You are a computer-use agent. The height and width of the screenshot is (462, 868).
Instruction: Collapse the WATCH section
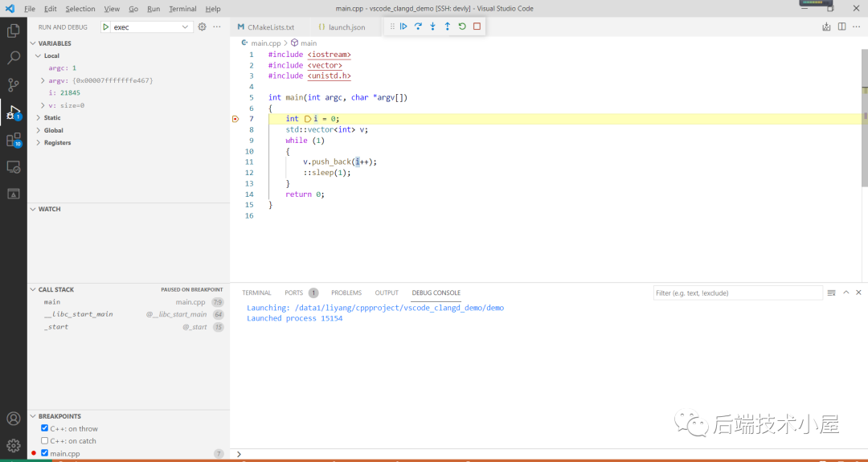pos(129,209)
